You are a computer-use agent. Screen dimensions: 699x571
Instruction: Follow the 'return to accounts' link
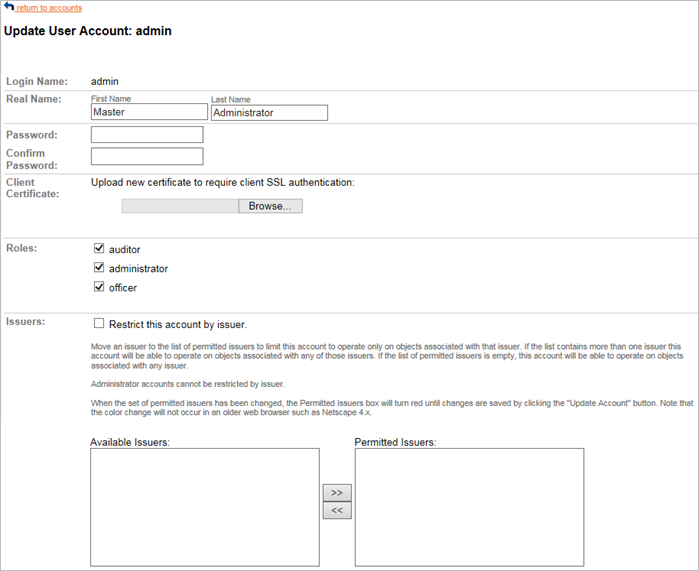[x=49, y=8]
